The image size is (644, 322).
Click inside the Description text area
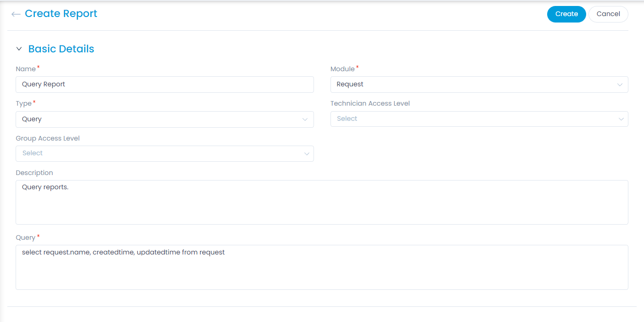point(322,202)
